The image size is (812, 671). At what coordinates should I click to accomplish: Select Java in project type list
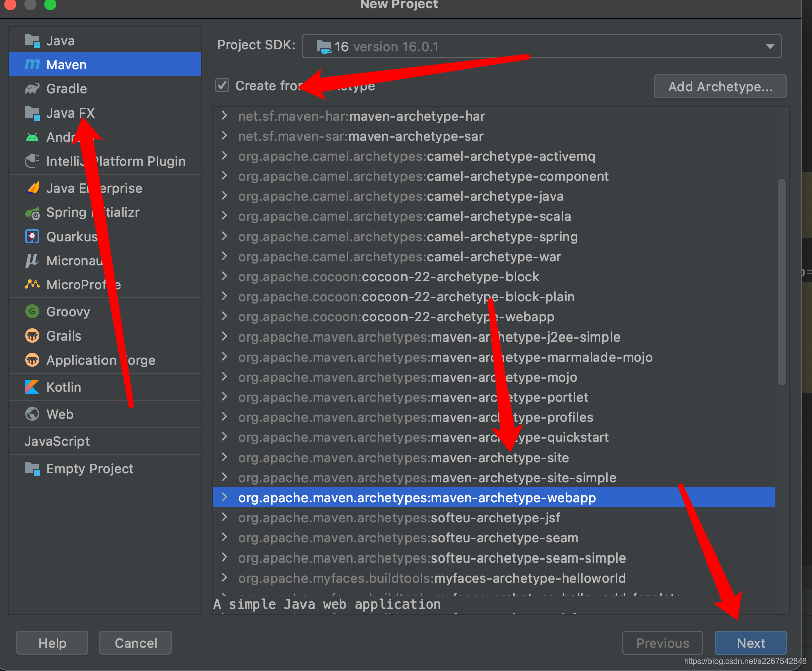pos(105,41)
